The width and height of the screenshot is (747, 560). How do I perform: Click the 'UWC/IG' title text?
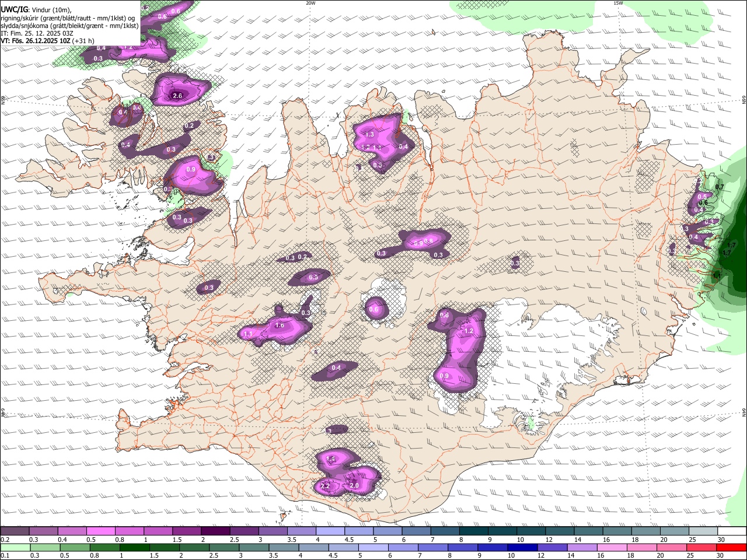14,9
